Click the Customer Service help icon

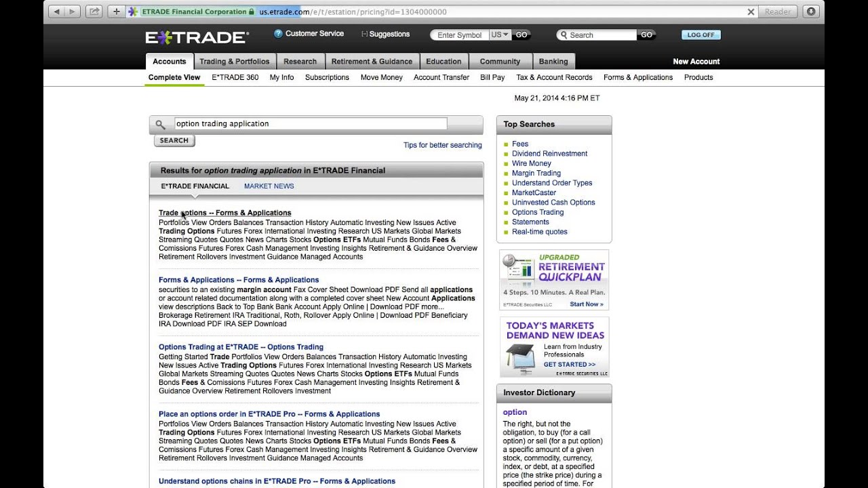pos(278,34)
